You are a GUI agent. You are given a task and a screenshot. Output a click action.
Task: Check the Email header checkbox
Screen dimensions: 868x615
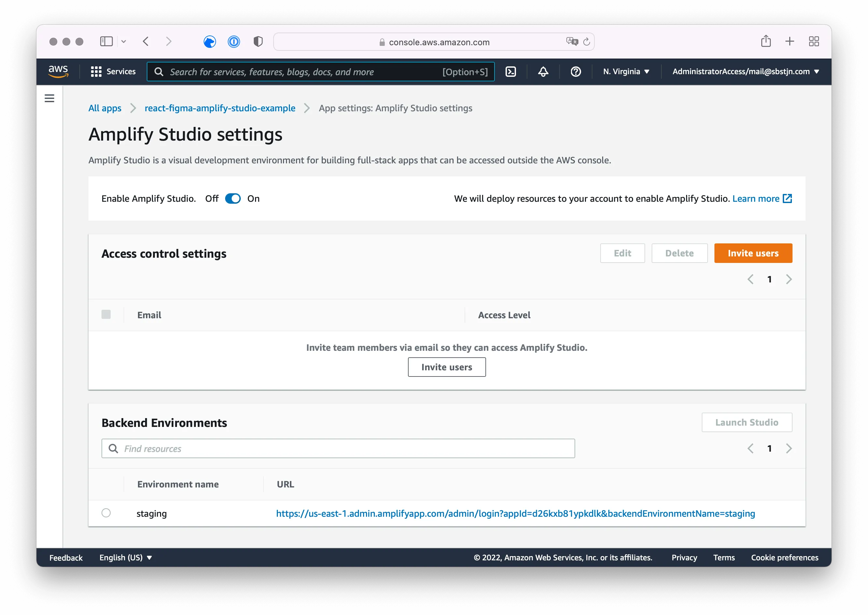[106, 314]
